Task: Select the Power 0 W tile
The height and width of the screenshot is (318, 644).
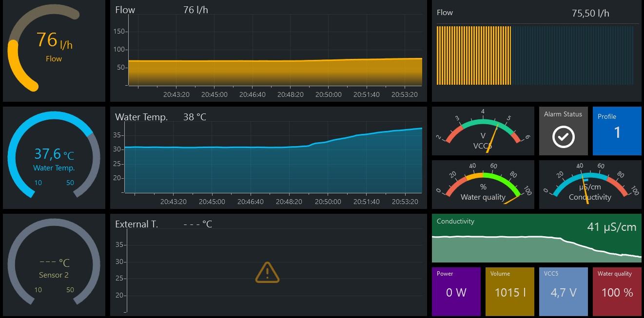Action: coord(456,291)
